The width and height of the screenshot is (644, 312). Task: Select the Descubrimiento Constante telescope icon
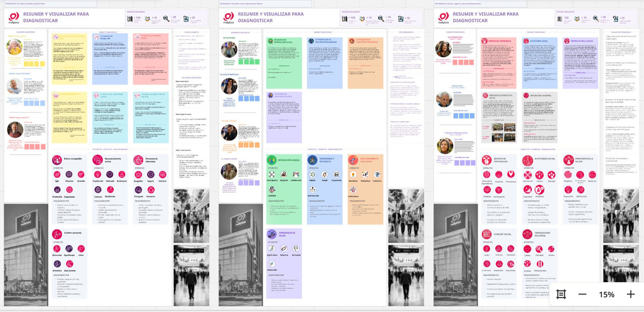[353, 160]
